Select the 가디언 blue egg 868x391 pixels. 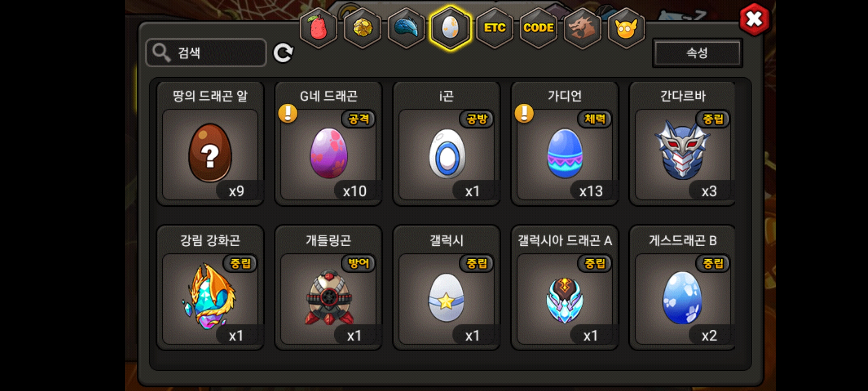point(565,144)
